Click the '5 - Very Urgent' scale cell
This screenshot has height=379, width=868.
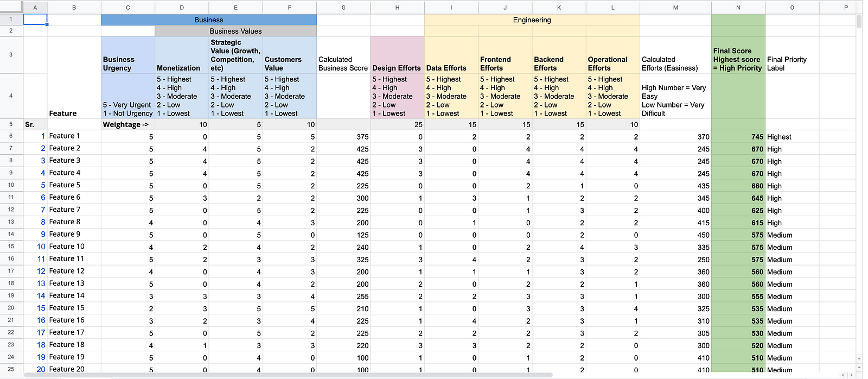point(128,96)
